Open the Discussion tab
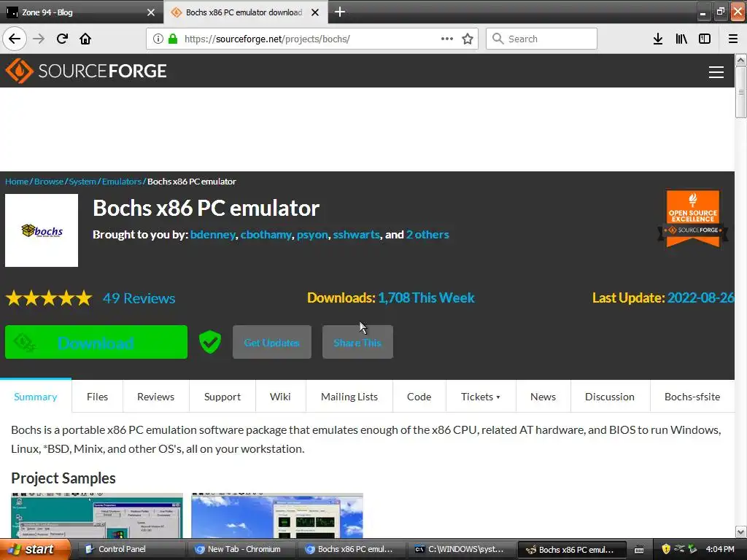Image resolution: width=747 pixels, height=560 pixels. (610, 397)
